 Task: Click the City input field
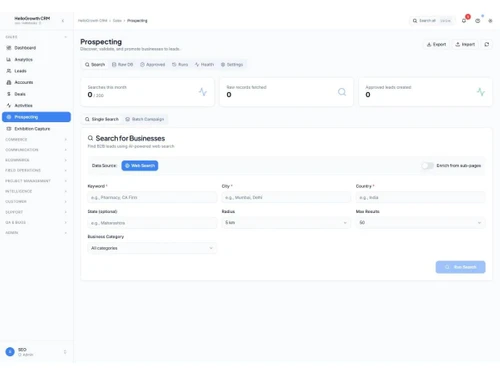click(286, 197)
